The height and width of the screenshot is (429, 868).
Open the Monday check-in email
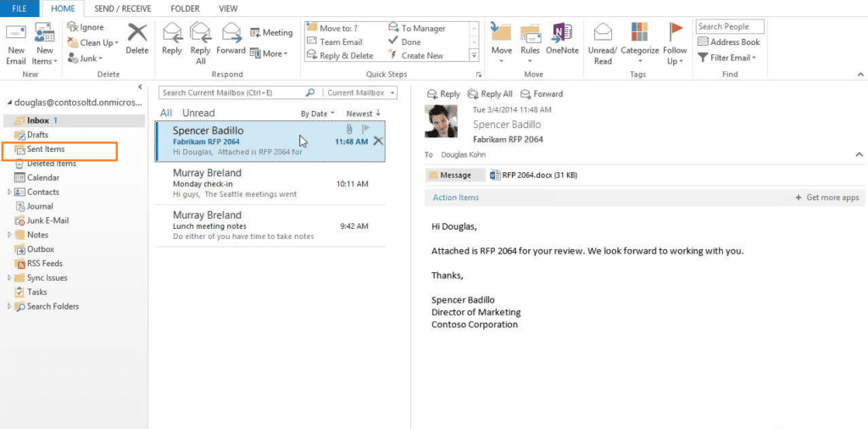[270, 183]
